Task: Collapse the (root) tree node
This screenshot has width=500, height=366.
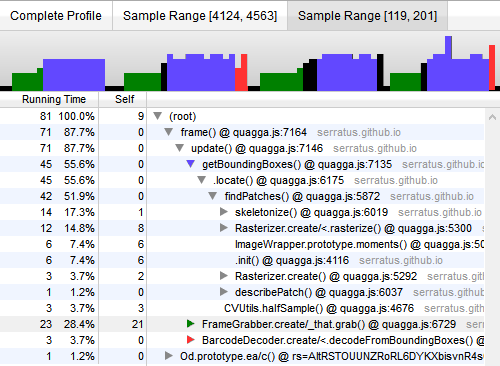Action: (157, 116)
